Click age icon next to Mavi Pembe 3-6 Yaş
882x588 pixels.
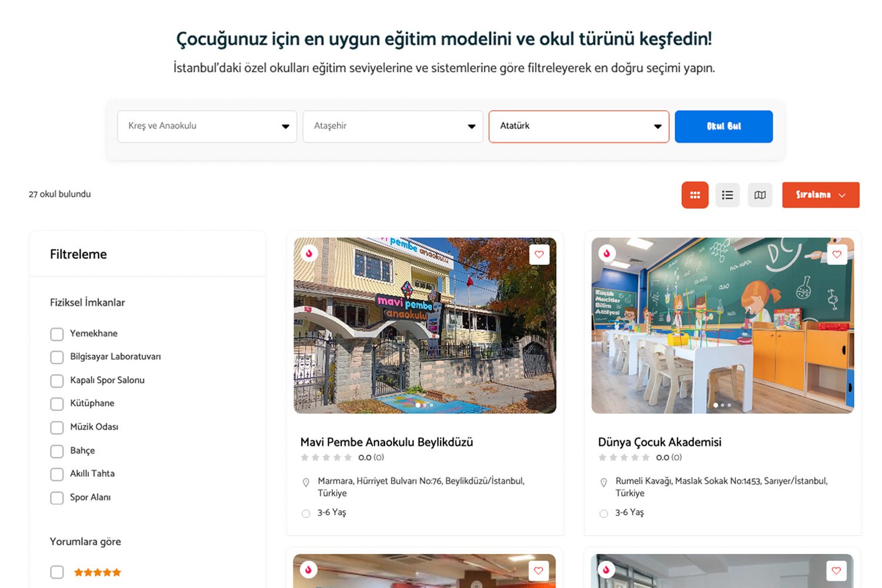[x=306, y=513]
